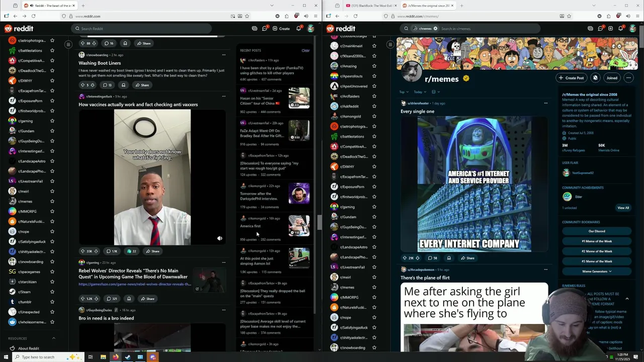Open gamesfuze.com article link

[134, 284]
